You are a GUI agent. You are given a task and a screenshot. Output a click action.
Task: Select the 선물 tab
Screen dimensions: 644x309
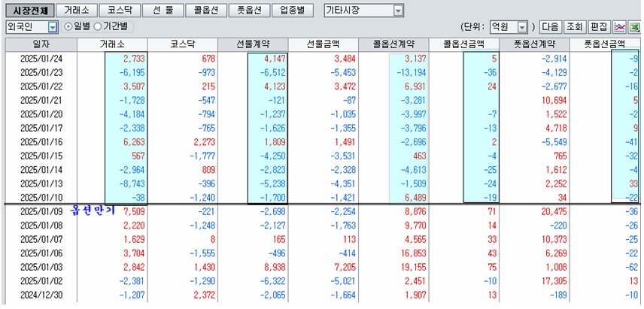pyautogui.click(x=162, y=11)
